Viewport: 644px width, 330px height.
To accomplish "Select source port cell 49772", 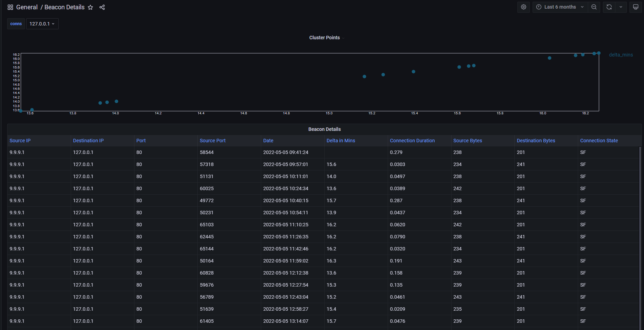I will pyautogui.click(x=229, y=200).
